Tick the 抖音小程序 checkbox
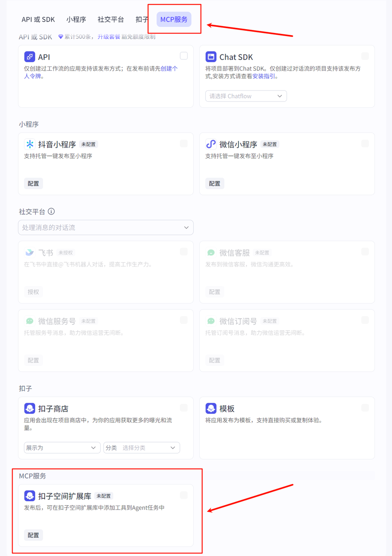The height and width of the screenshot is (556, 392). 184,144
